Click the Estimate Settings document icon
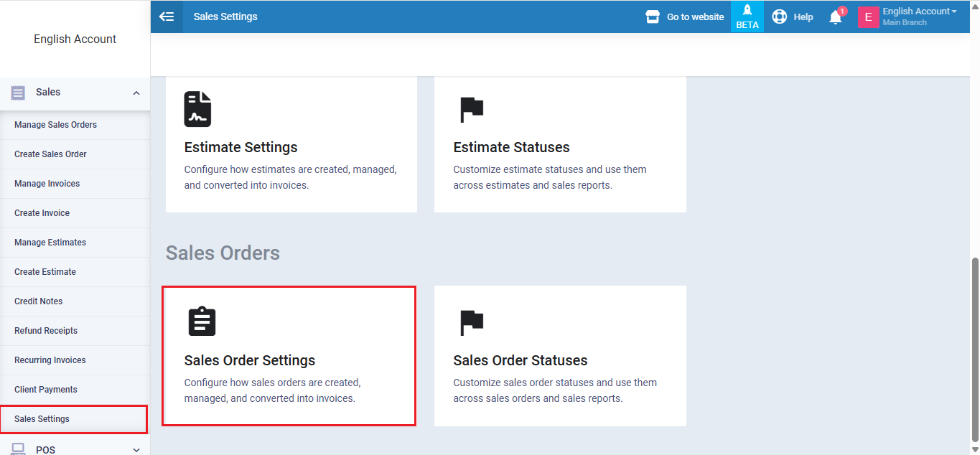The image size is (980, 455). pos(197,109)
